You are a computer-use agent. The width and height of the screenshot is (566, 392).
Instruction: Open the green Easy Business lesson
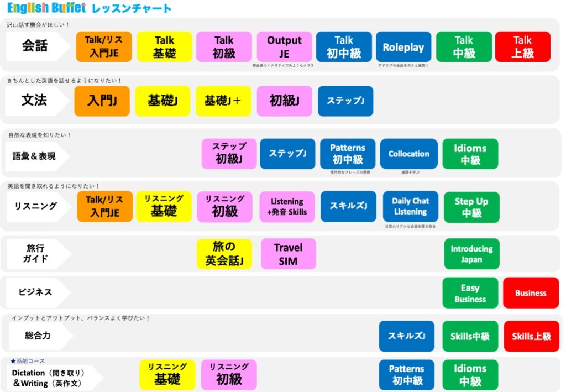[470, 293]
